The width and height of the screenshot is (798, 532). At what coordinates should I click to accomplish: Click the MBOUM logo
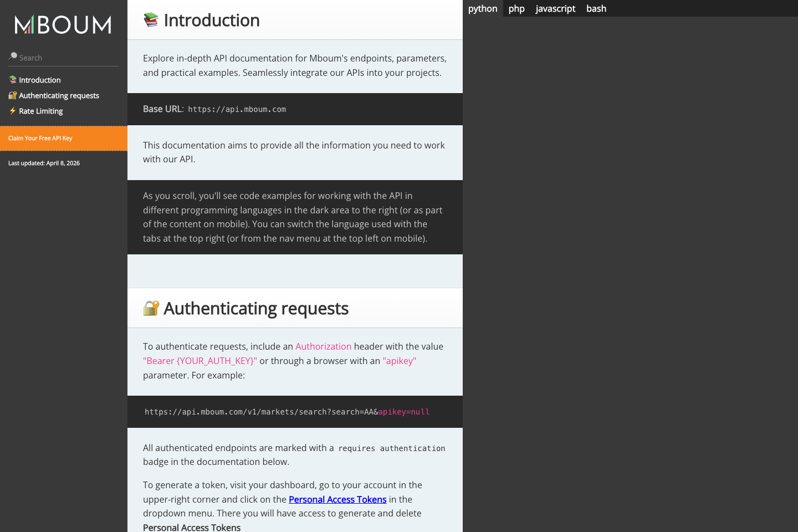(x=63, y=24)
